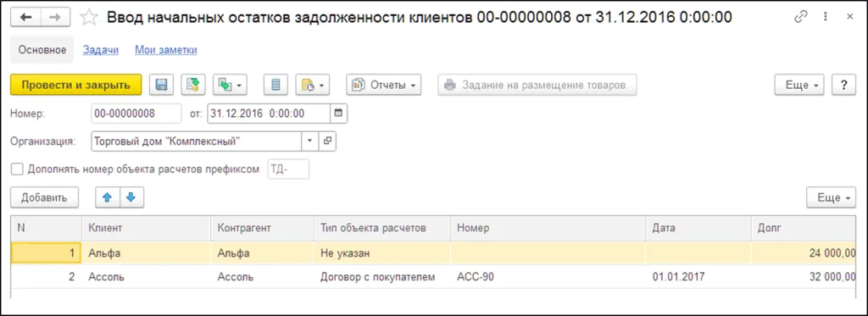Open the Задачи link
Screen dimensions: 868x316
pyautogui.click(x=101, y=50)
